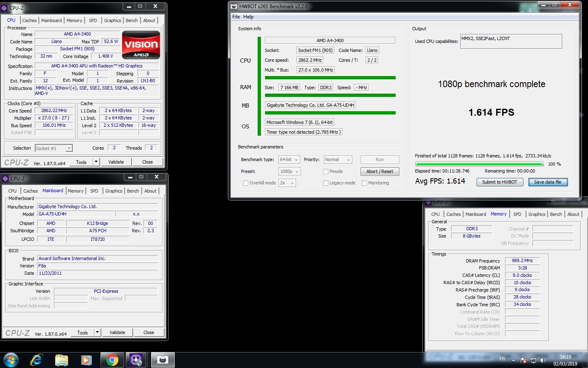
Task: Switch to Caches tab in top CPU-Z
Action: point(29,20)
